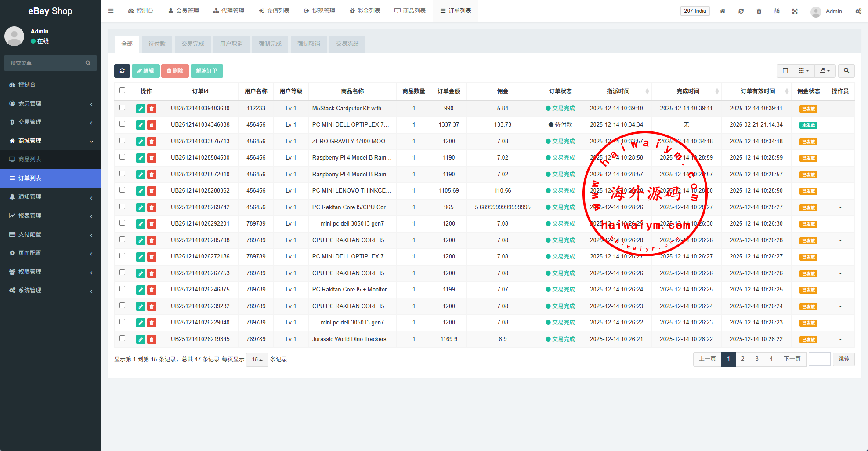Viewport: 868px width, 451px height.
Task: Tick checkbox for order UB2512141033575713
Action: click(x=123, y=141)
